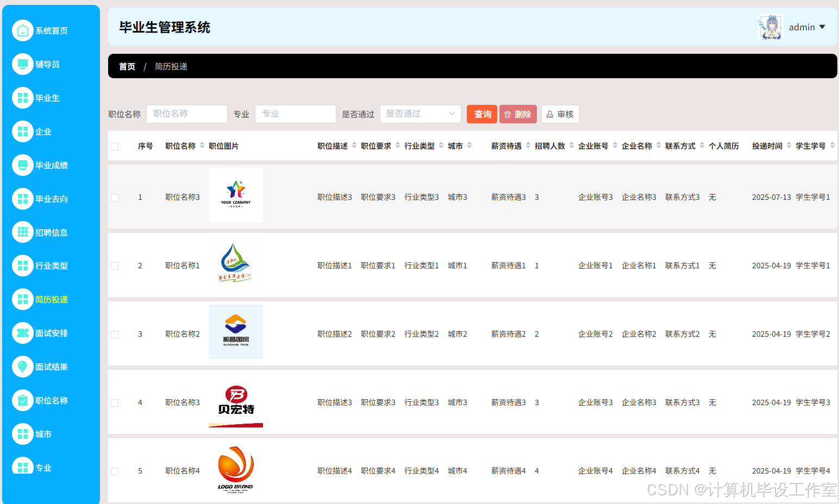Click the 毕业去向 sidebar icon
This screenshot has height=504, width=839.
(23, 199)
